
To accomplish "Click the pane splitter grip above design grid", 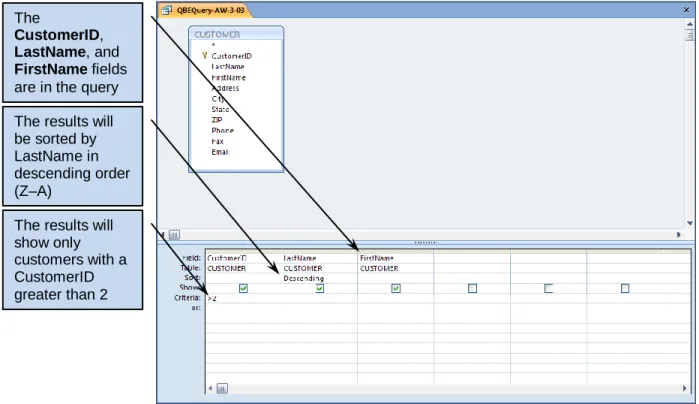I will tap(426, 243).
